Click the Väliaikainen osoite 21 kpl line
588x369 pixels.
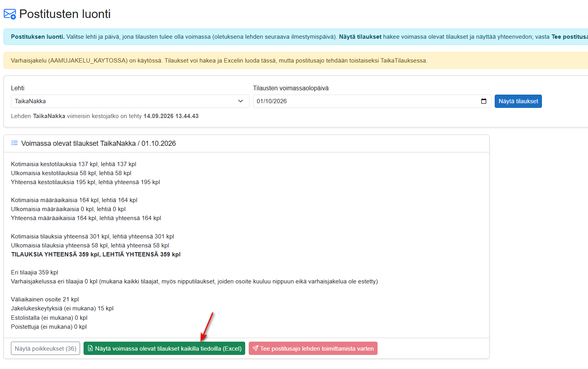pyautogui.click(x=45, y=299)
